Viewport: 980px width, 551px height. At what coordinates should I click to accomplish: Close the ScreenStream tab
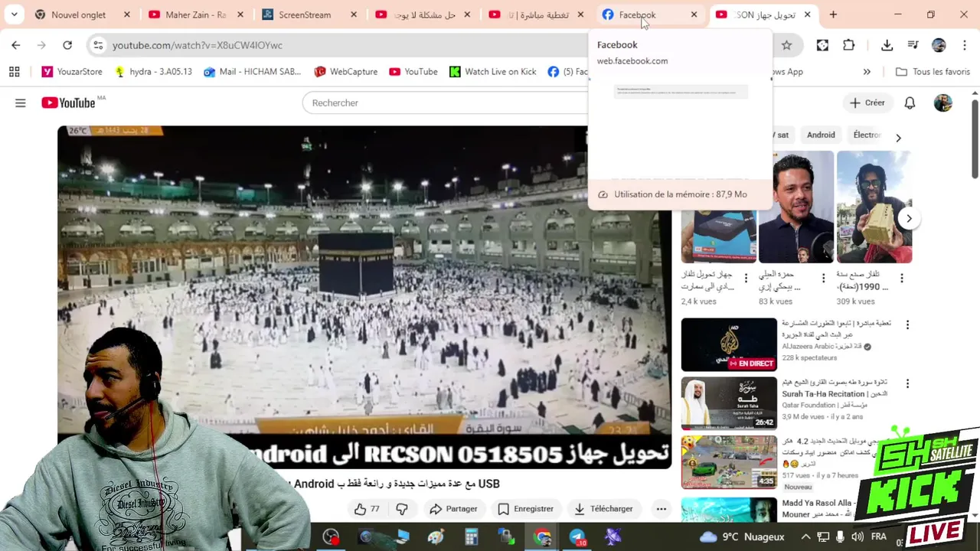point(354,15)
